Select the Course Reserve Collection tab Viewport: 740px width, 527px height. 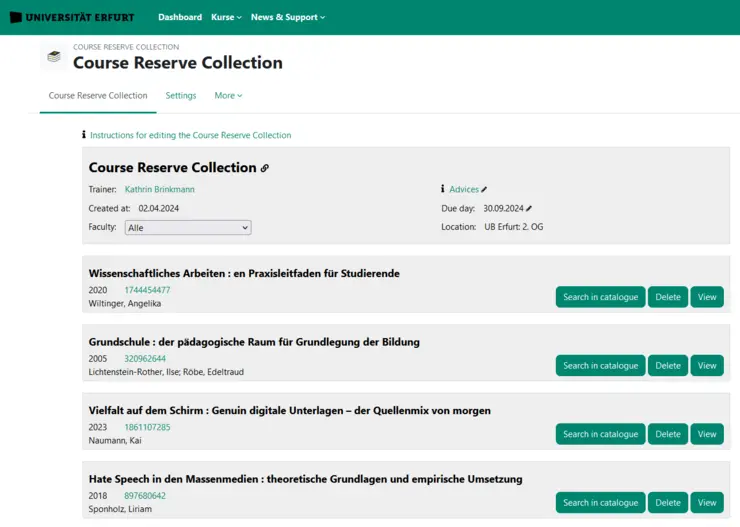98,96
